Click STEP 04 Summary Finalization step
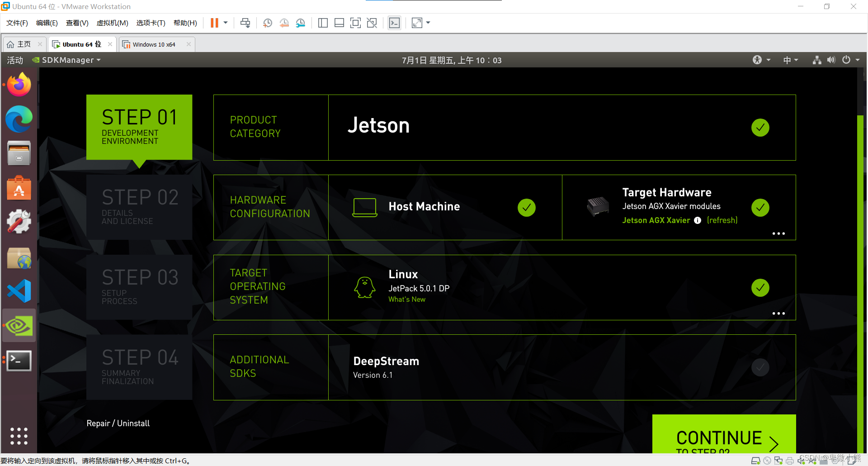 [139, 367]
